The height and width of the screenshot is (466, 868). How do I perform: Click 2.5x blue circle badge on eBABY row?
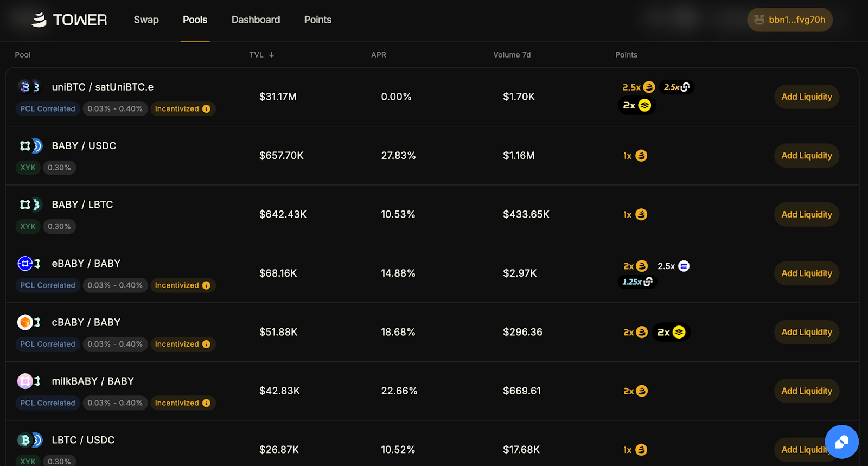(673, 266)
